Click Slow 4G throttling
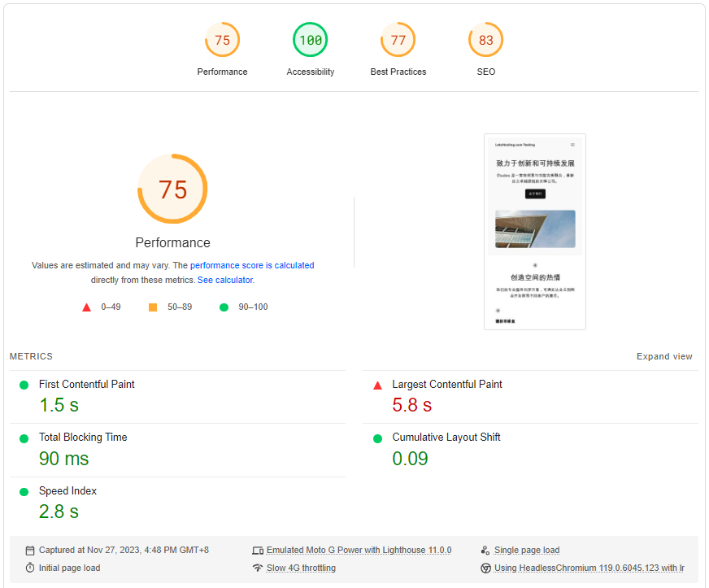Screen dimensions: 709x588 (x=301, y=568)
